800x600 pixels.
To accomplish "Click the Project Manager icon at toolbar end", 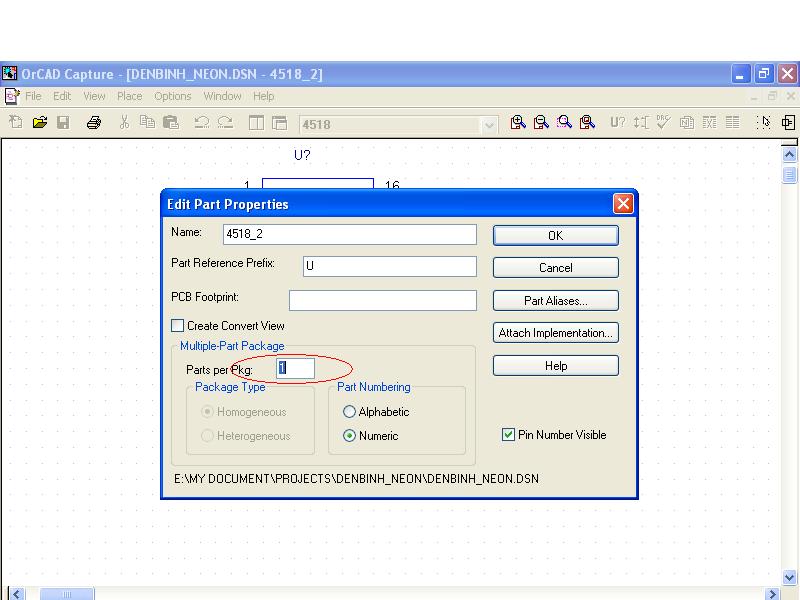I will (788, 122).
